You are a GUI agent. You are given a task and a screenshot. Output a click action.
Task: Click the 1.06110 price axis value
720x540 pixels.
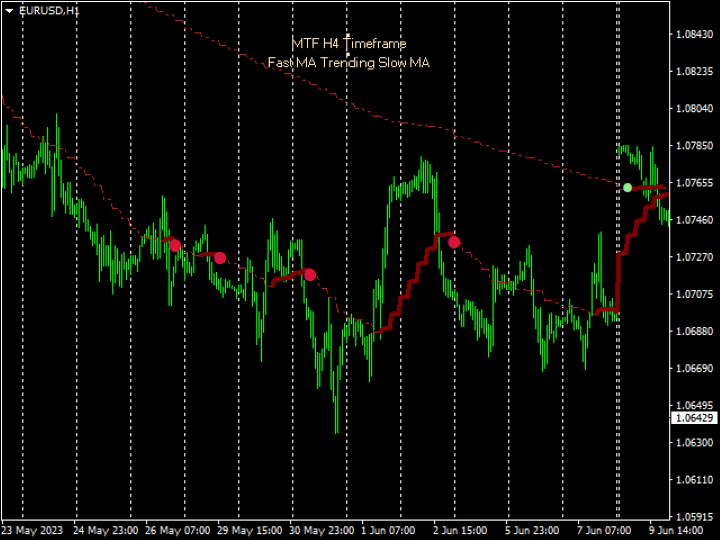tap(695, 480)
